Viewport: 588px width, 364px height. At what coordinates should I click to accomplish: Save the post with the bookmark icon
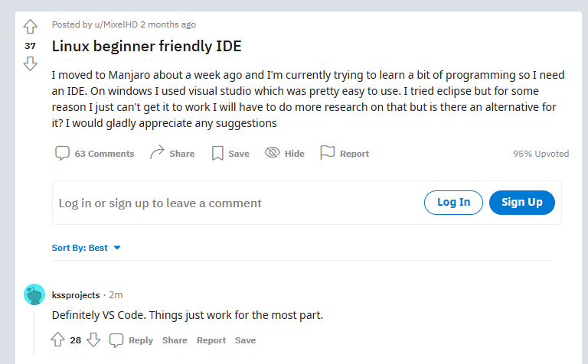[217, 153]
